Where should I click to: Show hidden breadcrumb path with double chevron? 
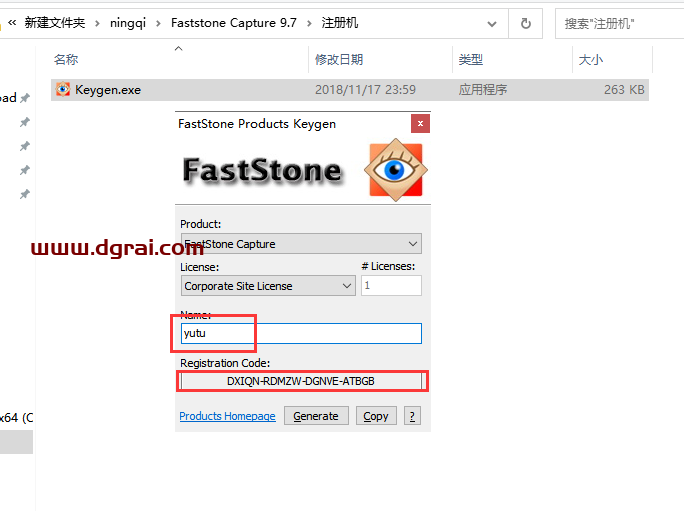(x=12, y=23)
